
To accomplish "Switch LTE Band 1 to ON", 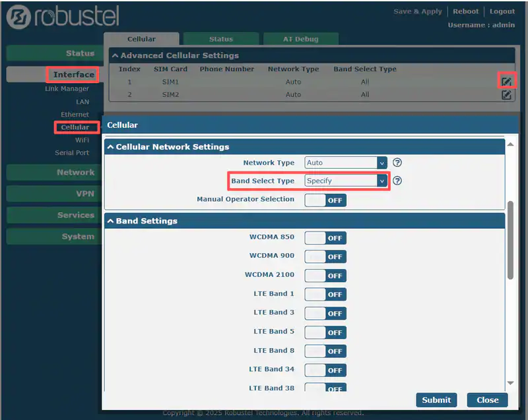I will tap(325, 294).
